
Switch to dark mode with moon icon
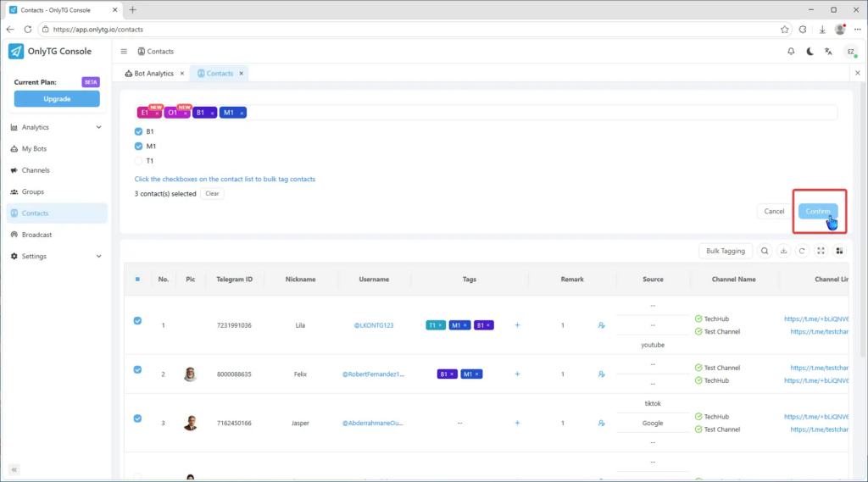(x=810, y=52)
